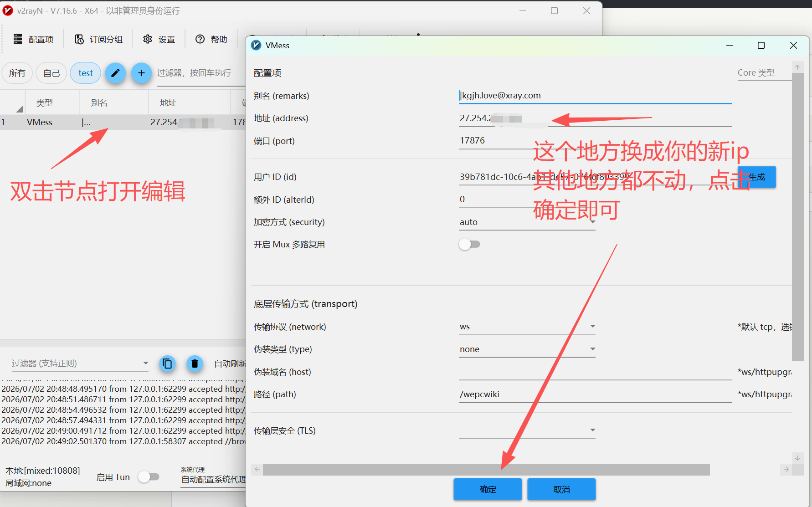Click the VMess dialog logo icon
The height and width of the screenshot is (507, 812).
click(x=257, y=46)
